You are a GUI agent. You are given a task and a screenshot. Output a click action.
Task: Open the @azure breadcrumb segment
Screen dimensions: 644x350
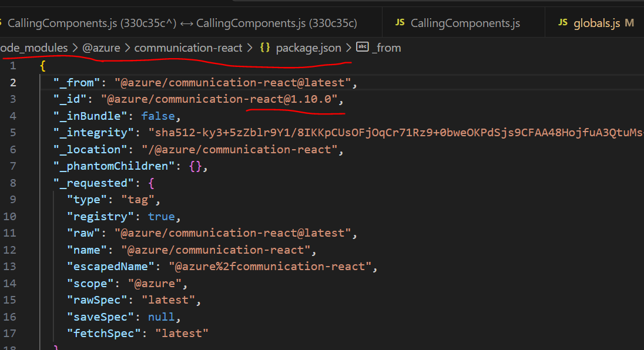[101, 48]
